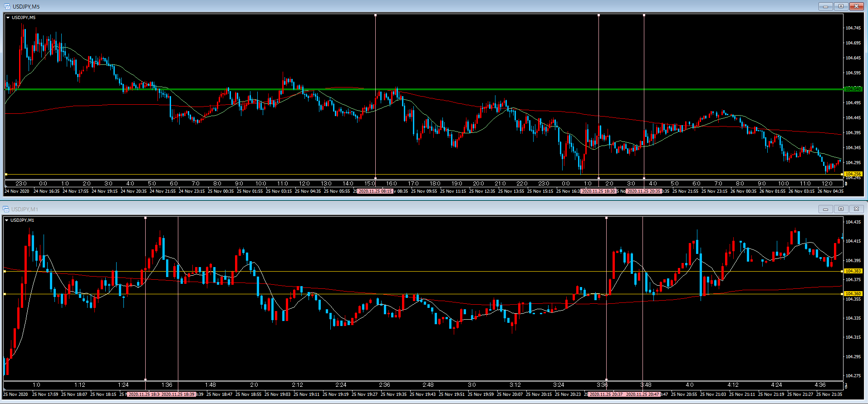The height and width of the screenshot is (404, 868).
Task: Select the green 104.540 price label
Action: [853, 89]
